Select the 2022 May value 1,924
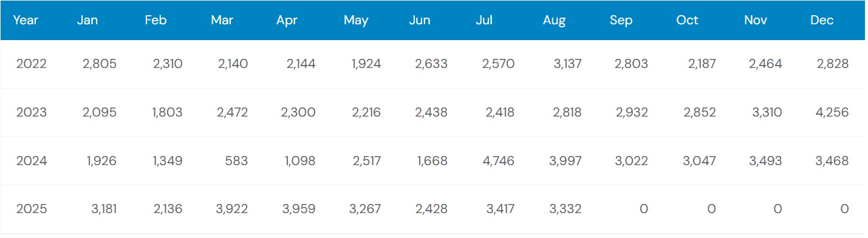Viewport: 868px width, 238px height. point(366,64)
